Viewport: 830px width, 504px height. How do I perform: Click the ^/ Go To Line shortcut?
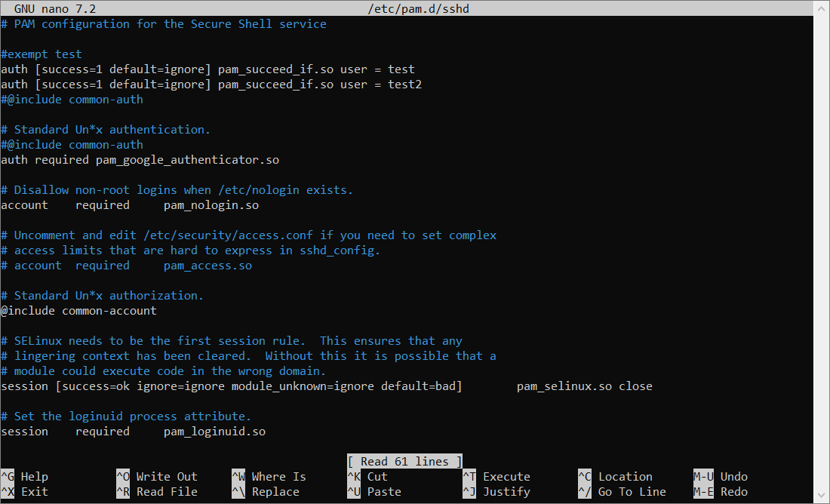click(x=622, y=492)
